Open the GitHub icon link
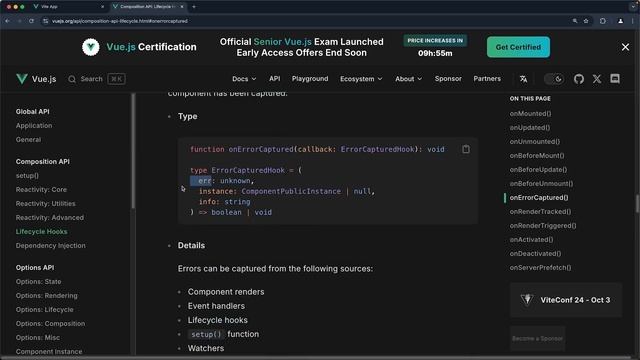The height and width of the screenshot is (360, 640). [579, 79]
